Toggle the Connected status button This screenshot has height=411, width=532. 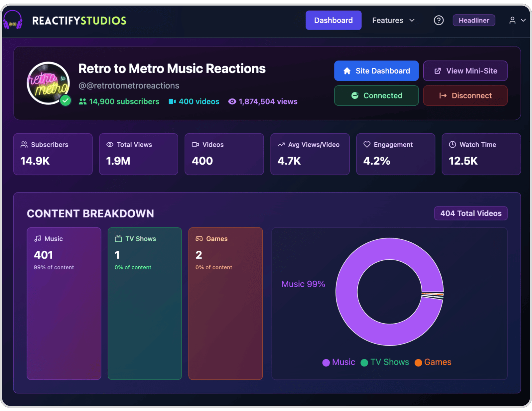pos(376,95)
